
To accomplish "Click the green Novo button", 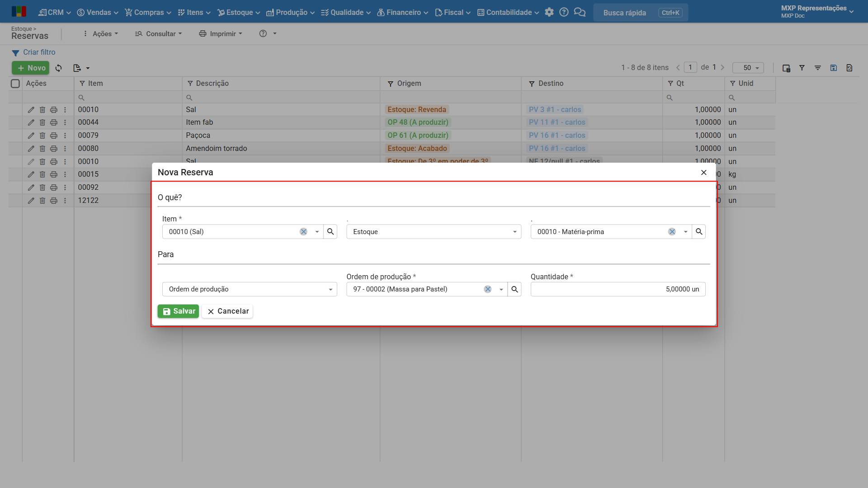I will (x=30, y=68).
